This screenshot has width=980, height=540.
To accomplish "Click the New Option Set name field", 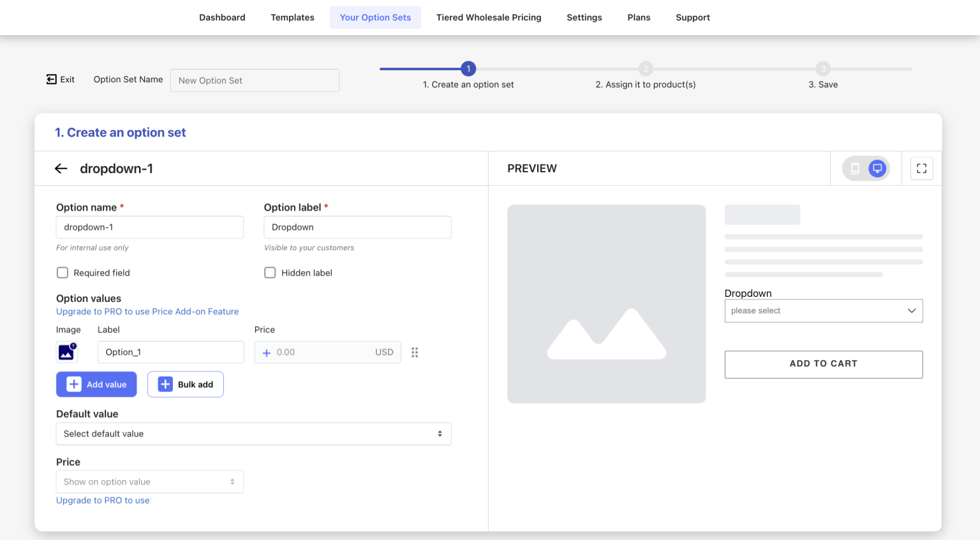I will pyautogui.click(x=255, y=80).
